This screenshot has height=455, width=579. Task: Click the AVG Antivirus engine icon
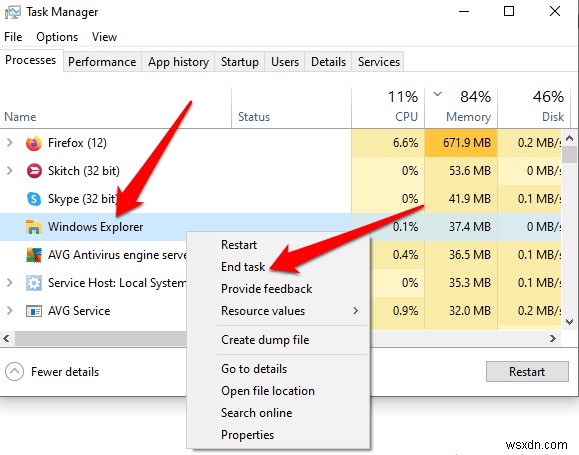click(x=34, y=255)
